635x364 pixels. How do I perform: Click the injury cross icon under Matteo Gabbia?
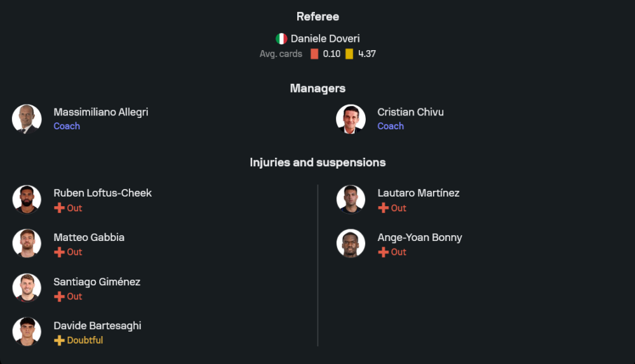pos(59,252)
